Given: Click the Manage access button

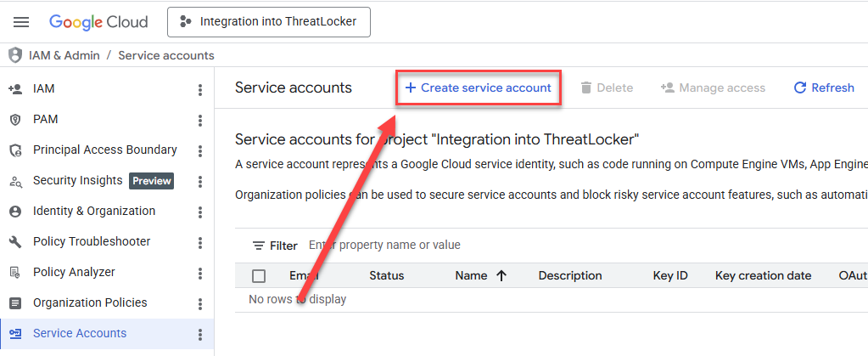Looking at the screenshot, I should [713, 88].
